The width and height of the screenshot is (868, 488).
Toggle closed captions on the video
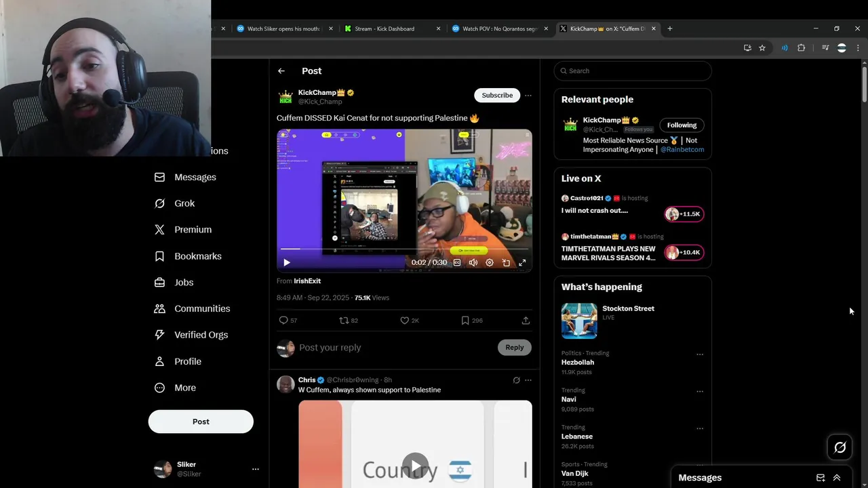[457, 262]
